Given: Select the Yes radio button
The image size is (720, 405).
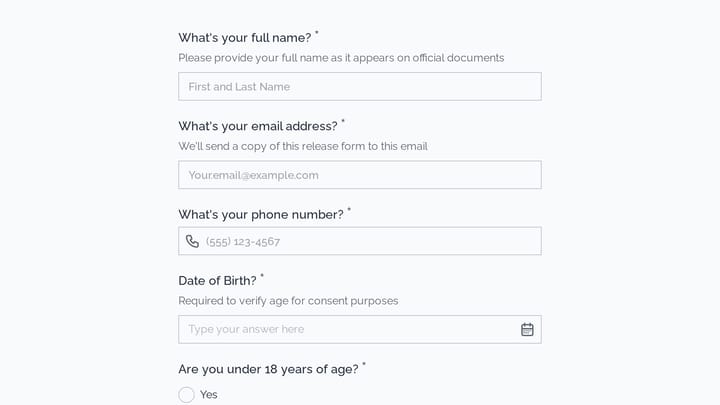Looking at the screenshot, I should coord(186,394).
